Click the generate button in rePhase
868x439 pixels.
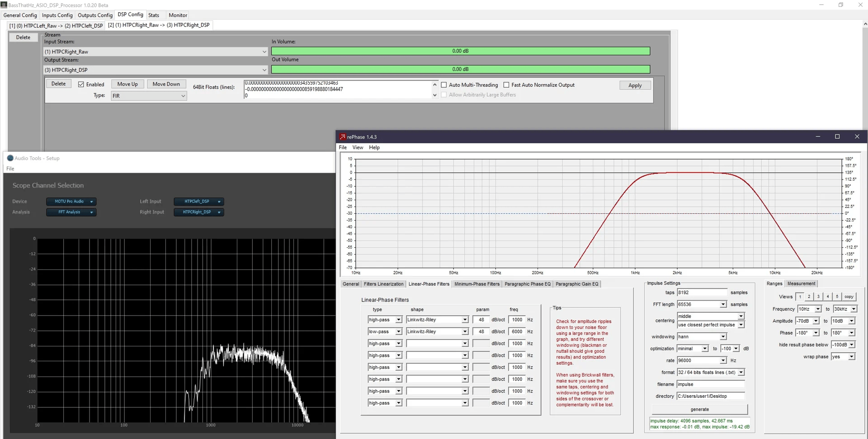(x=699, y=410)
